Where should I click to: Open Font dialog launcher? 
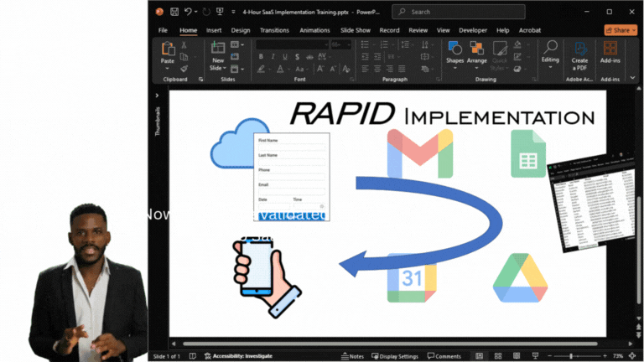click(352, 80)
